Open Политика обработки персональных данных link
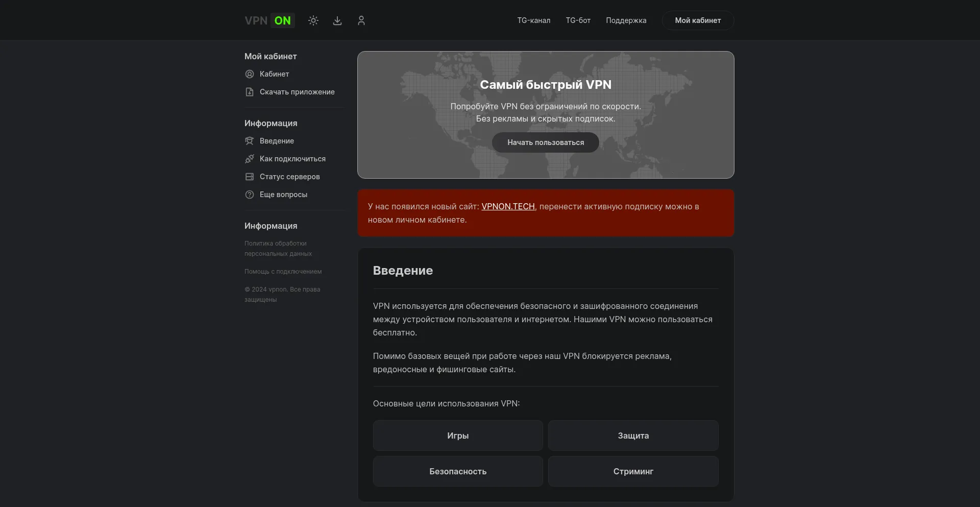The height and width of the screenshot is (507, 980). tap(278, 249)
